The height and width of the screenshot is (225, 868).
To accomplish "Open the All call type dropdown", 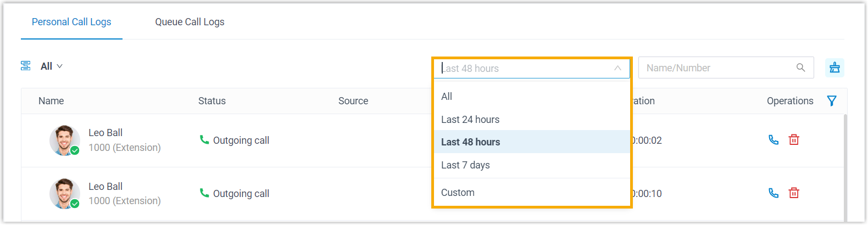I will 52,66.
